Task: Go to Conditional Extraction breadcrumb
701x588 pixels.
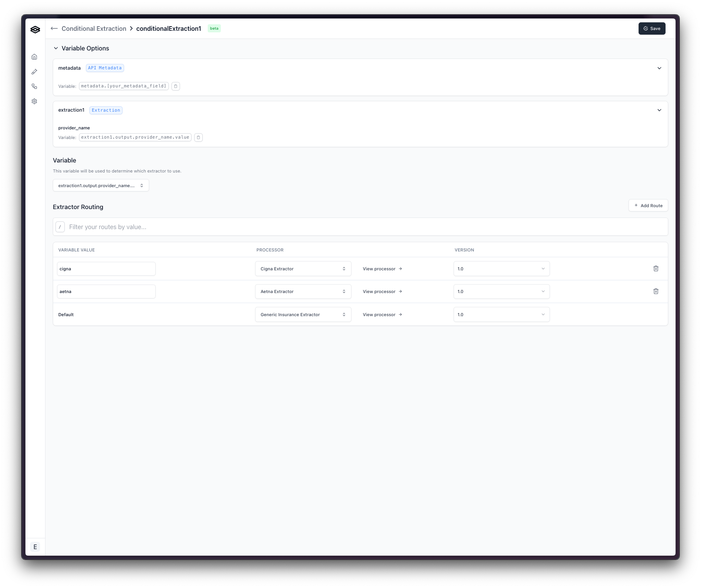Action: click(x=94, y=28)
